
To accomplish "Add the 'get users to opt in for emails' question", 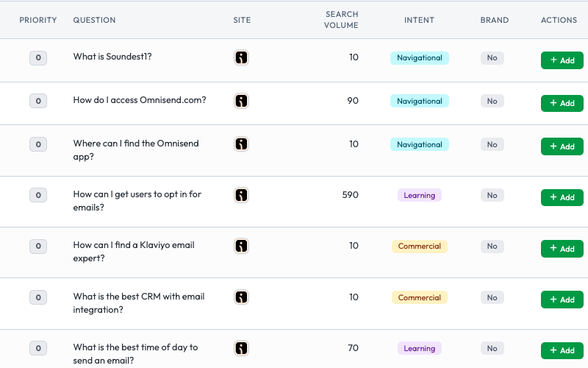I will 562,197.
